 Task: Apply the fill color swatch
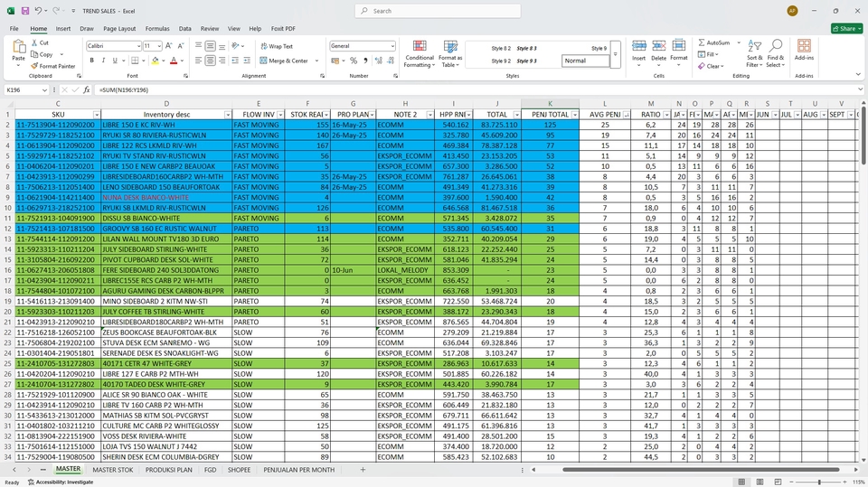pyautogui.click(x=155, y=61)
